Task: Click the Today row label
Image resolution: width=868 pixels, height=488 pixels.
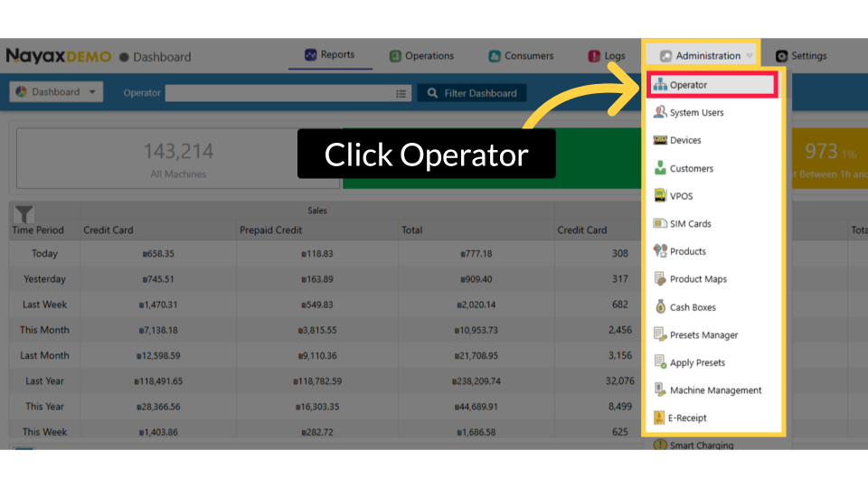Action: click(x=44, y=253)
